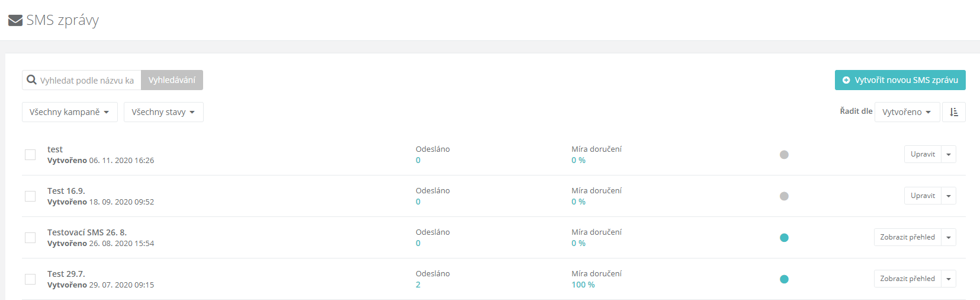Open arrow menu next to Upravit for test
The width and height of the screenshot is (980, 300).
(x=949, y=154)
